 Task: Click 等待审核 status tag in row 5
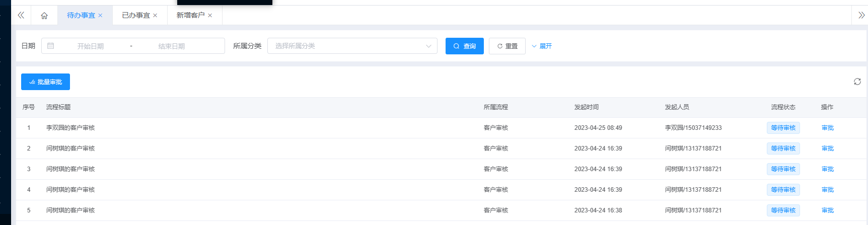pyautogui.click(x=783, y=210)
